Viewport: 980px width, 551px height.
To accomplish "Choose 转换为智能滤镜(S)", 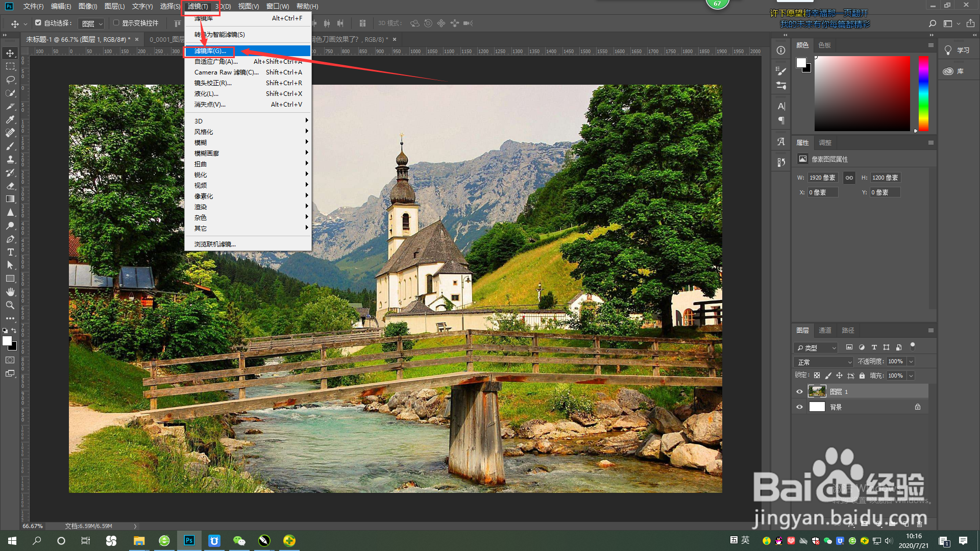I will coord(248,34).
